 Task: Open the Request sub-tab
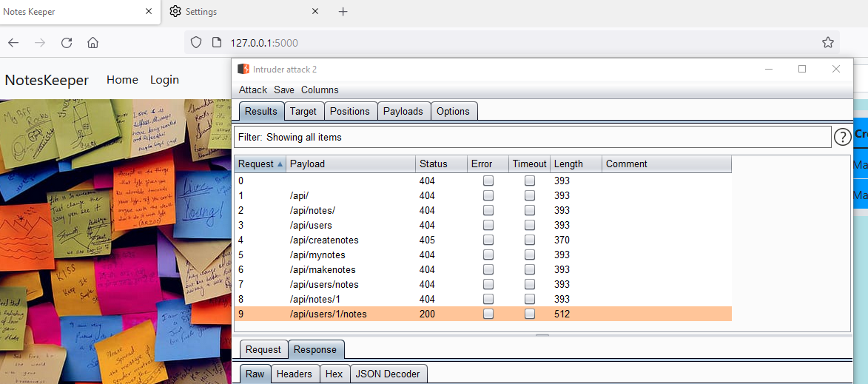[x=263, y=350]
